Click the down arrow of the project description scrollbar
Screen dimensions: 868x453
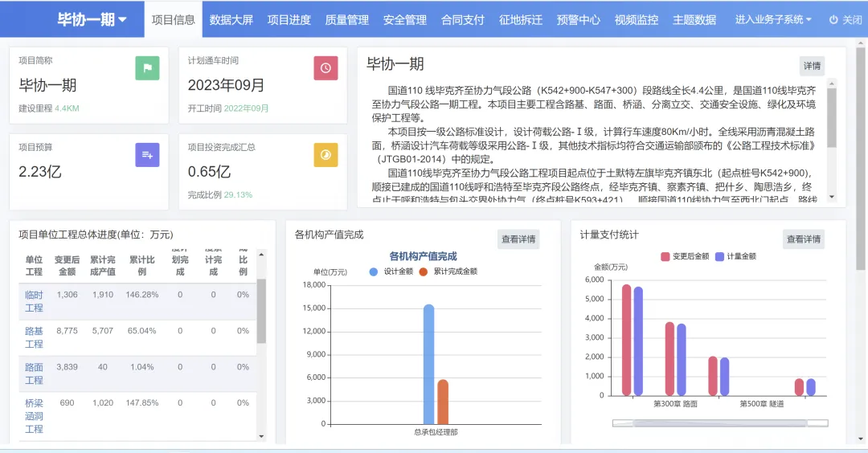pos(832,196)
